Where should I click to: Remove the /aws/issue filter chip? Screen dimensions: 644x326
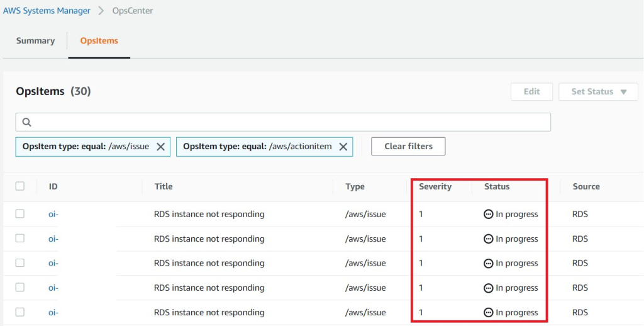pos(160,147)
